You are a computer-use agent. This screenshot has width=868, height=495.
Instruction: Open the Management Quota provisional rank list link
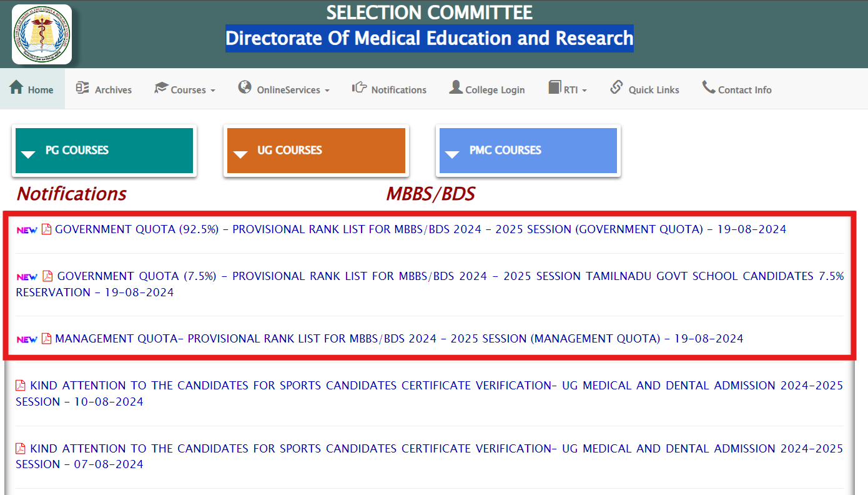(399, 338)
